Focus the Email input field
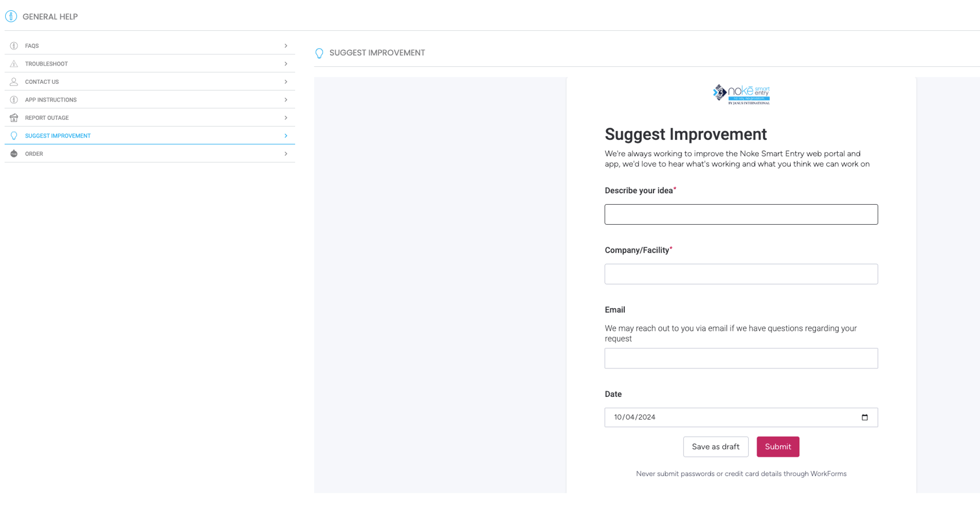Screen dimensions: 980x528 click(x=741, y=358)
